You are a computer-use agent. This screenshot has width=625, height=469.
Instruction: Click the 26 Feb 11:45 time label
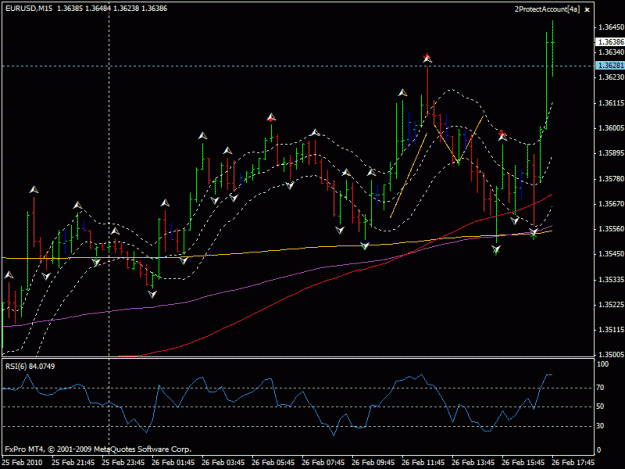pyautogui.click(x=423, y=463)
